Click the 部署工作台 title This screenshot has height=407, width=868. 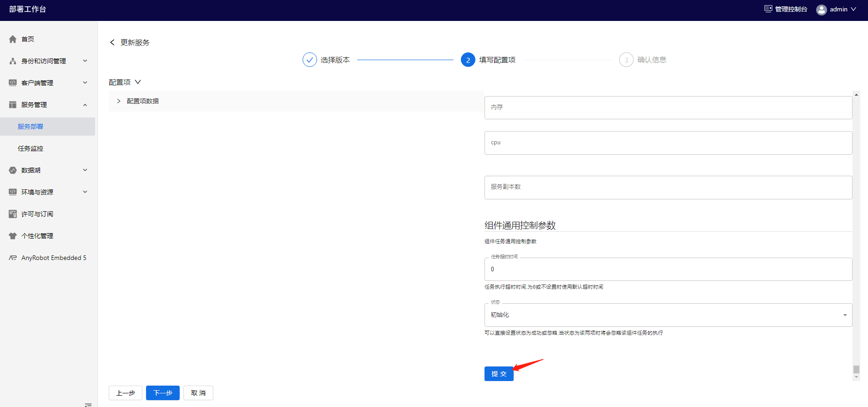coord(27,9)
